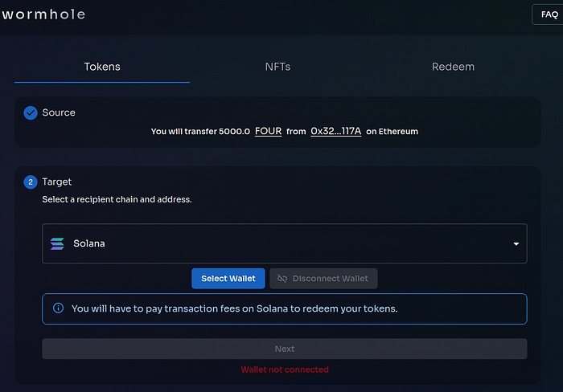Image resolution: width=563 pixels, height=392 pixels.
Task: Click the info icon in fee notice
Action: click(58, 308)
